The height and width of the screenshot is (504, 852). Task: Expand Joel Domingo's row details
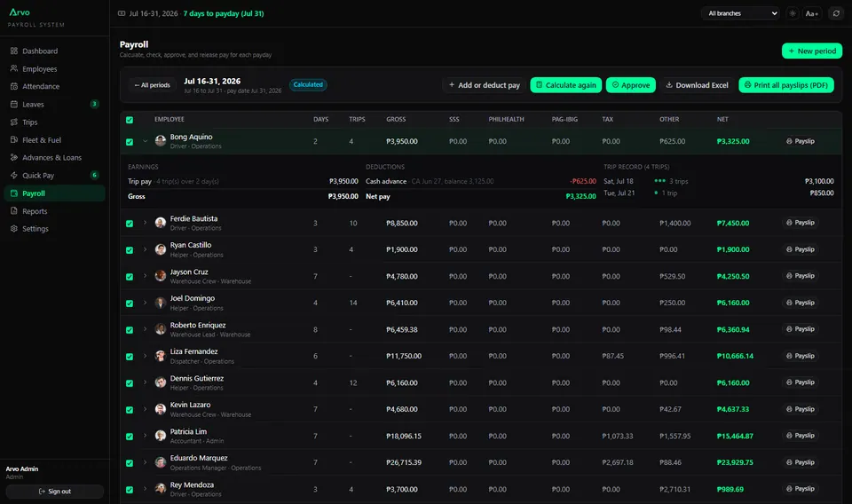[x=145, y=303]
